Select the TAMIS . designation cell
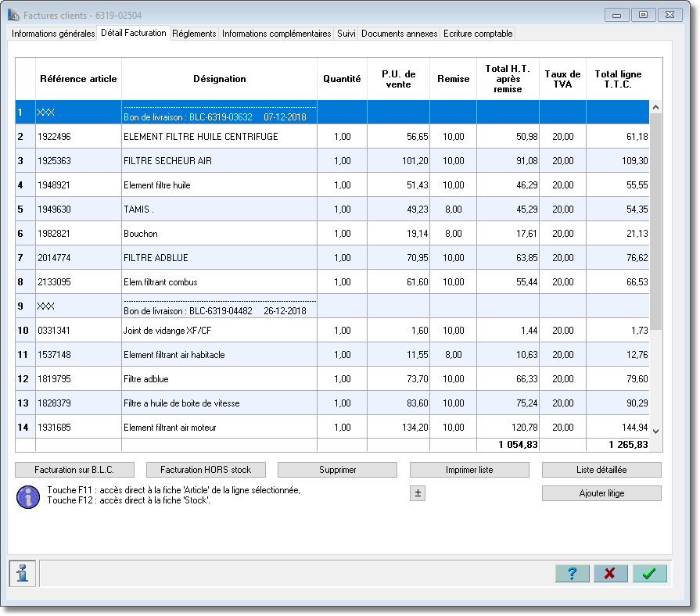The height and width of the screenshot is (616, 700). [219, 210]
